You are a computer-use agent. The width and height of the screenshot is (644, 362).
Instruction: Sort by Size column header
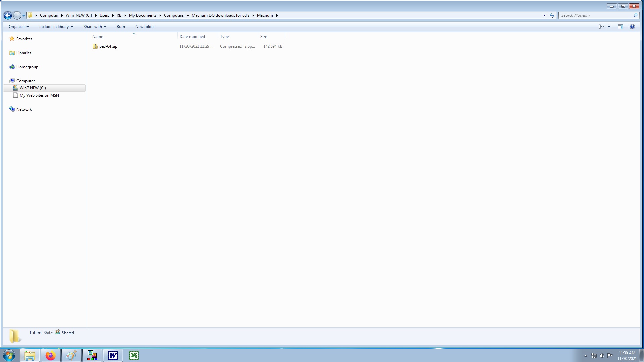[x=271, y=37]
